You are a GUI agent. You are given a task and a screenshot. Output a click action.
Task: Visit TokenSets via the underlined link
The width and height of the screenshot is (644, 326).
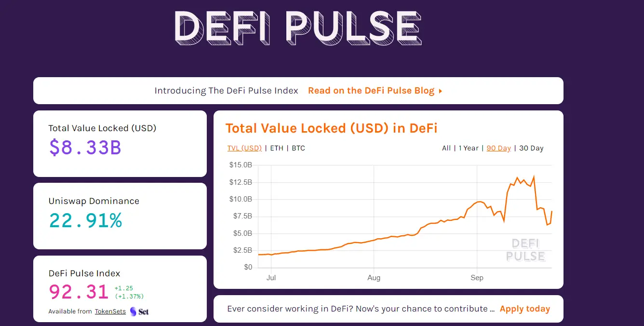pos(110,311)
